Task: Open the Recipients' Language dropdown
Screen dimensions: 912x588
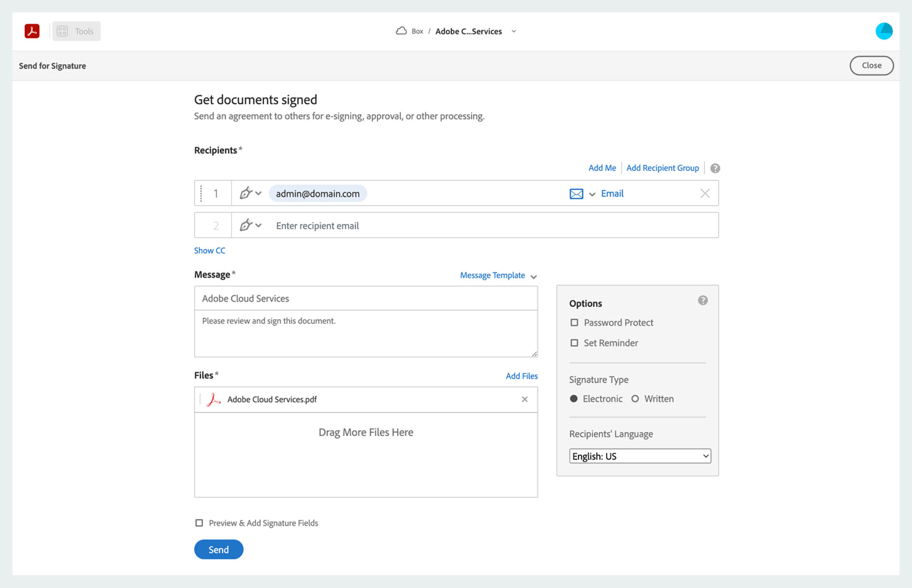Action: tap(638, 456)
